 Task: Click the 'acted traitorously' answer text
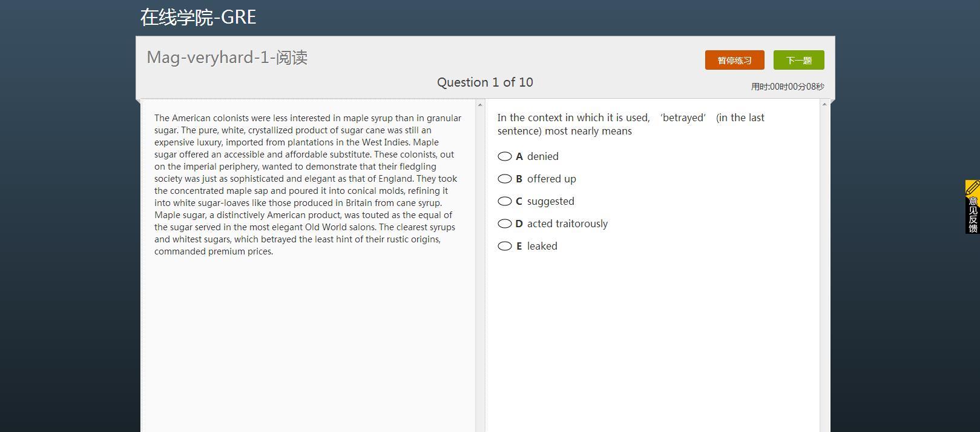(x=567, y=224)
